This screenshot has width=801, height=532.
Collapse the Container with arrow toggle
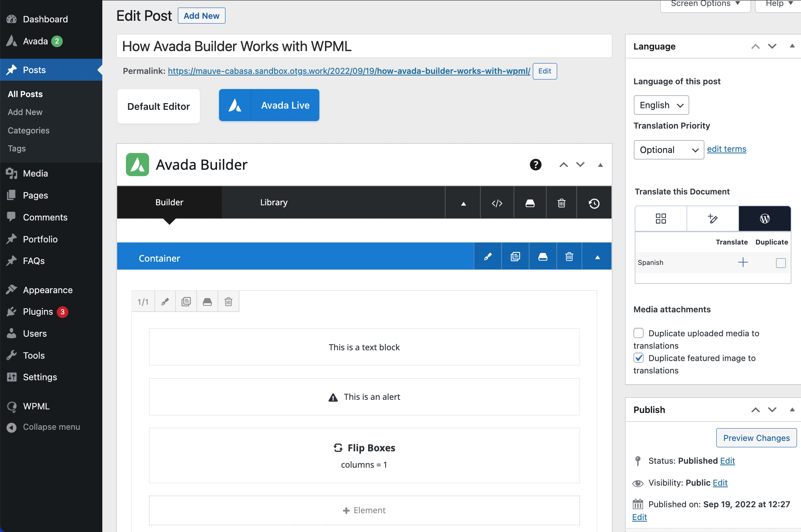[597, 257]
